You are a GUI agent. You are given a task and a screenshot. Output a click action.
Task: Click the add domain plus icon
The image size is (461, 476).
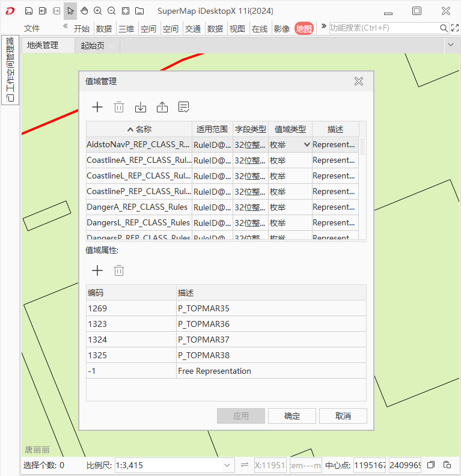click(97, 107)
